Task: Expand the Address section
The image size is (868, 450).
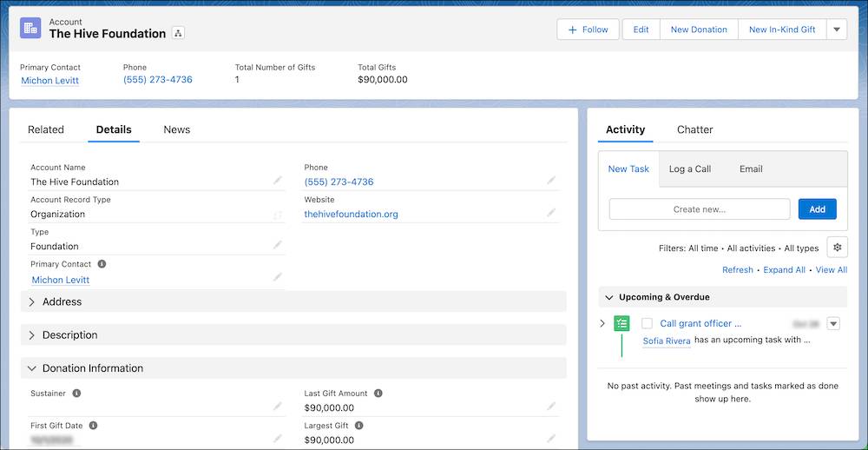Action: click(293, 302)
